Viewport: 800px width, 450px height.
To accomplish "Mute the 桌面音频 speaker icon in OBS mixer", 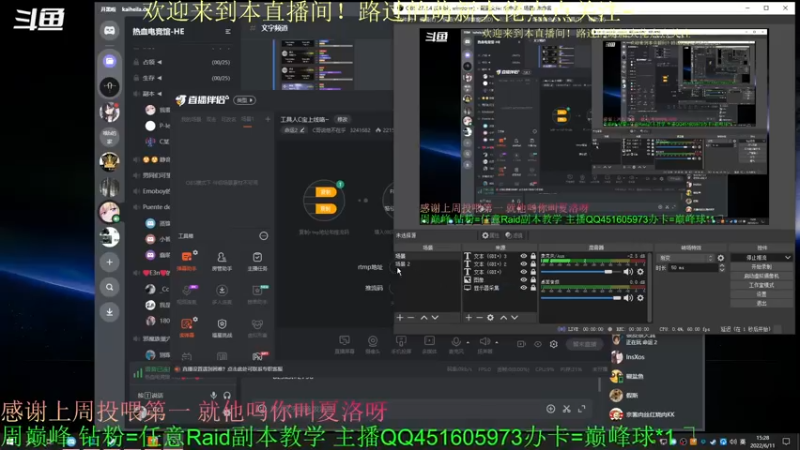I will tap(628, 298).
